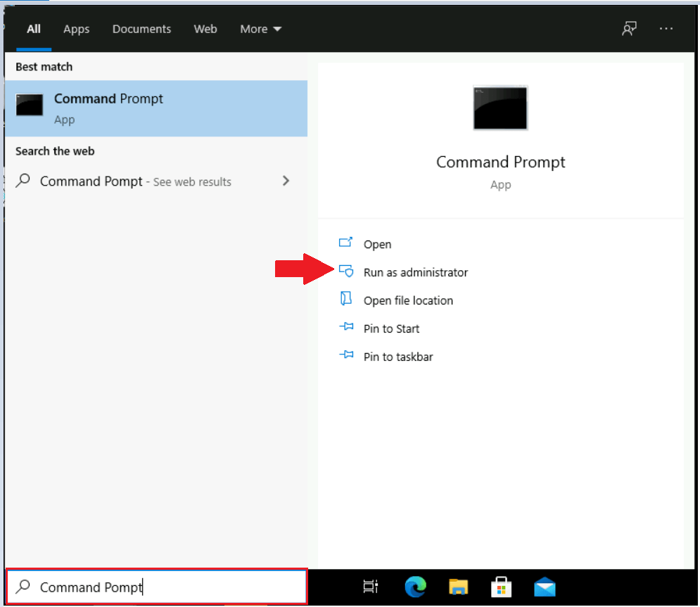Image resolution: width=700 pixels, height=607 pixels.
Task: Click the search magnifier icon in search box
Action: tap(23, 587)
